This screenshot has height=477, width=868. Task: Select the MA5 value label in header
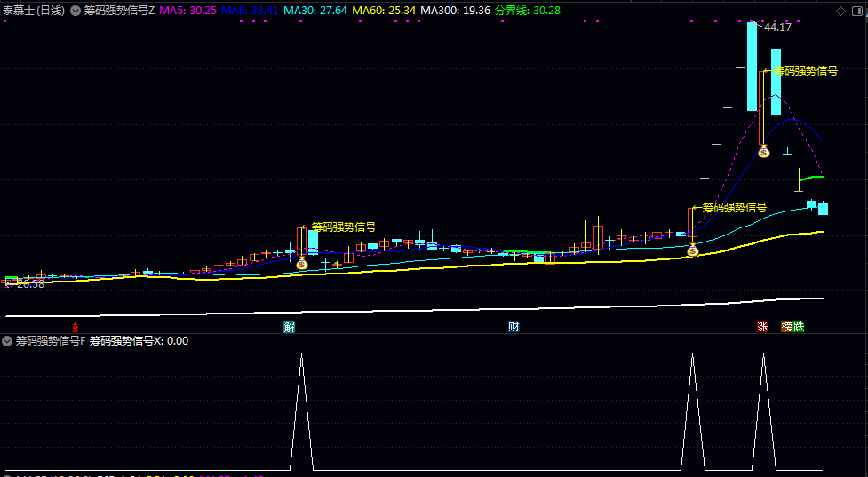(x=187, y=10)
